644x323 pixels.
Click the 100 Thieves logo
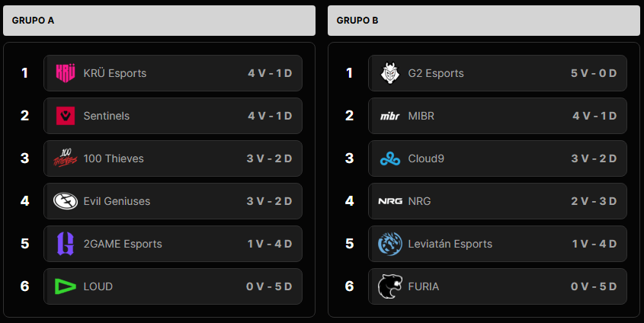[65, 158]
